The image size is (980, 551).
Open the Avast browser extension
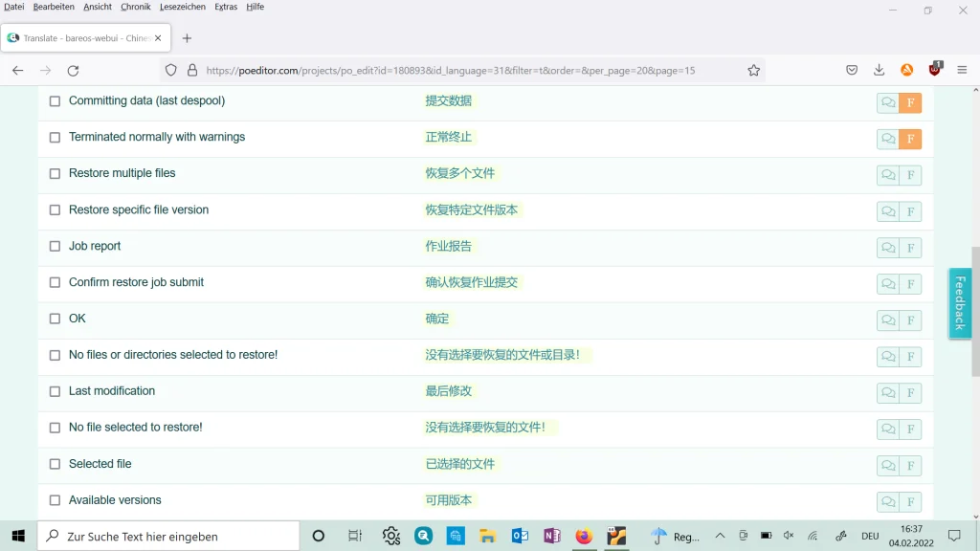(906, 70)
